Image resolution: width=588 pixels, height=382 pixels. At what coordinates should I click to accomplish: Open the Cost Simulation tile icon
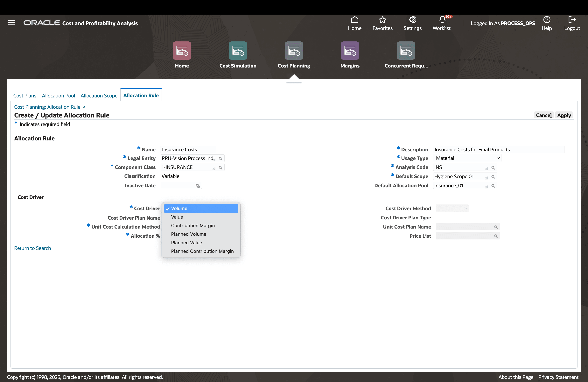[238, 51]
